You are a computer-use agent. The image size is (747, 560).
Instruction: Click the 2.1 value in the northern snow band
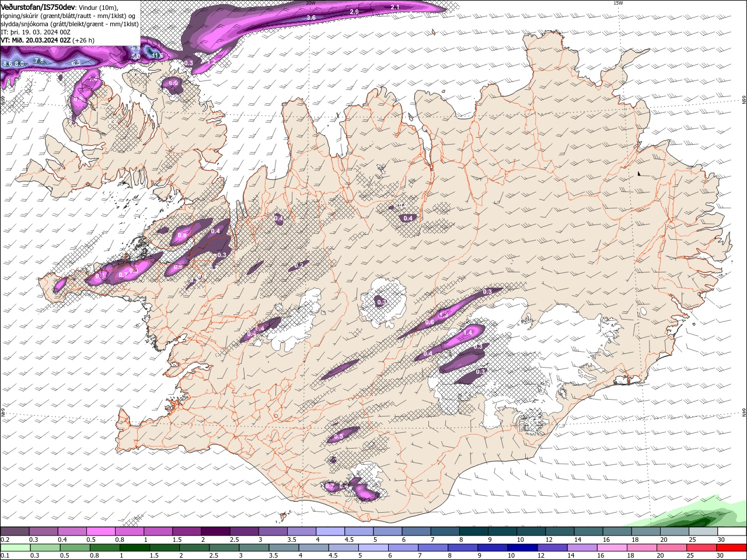point(395,7)
